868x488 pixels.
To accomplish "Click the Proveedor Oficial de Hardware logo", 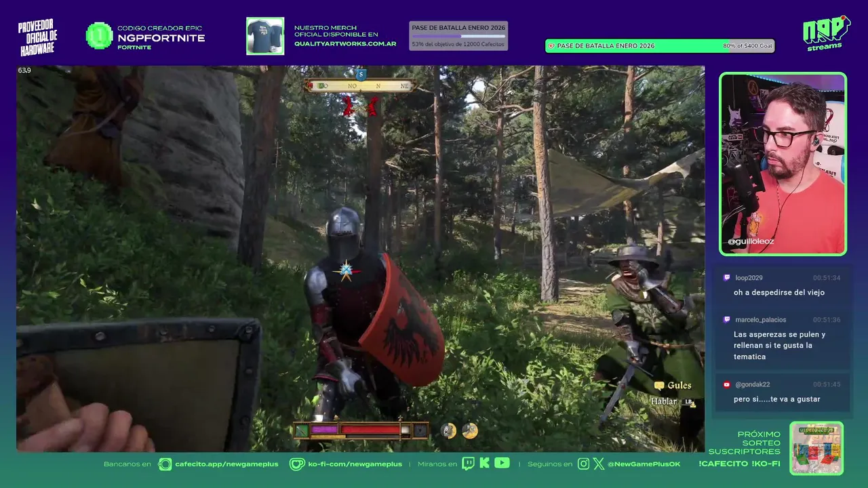I will pyautogui.click(x=37, y=38).
